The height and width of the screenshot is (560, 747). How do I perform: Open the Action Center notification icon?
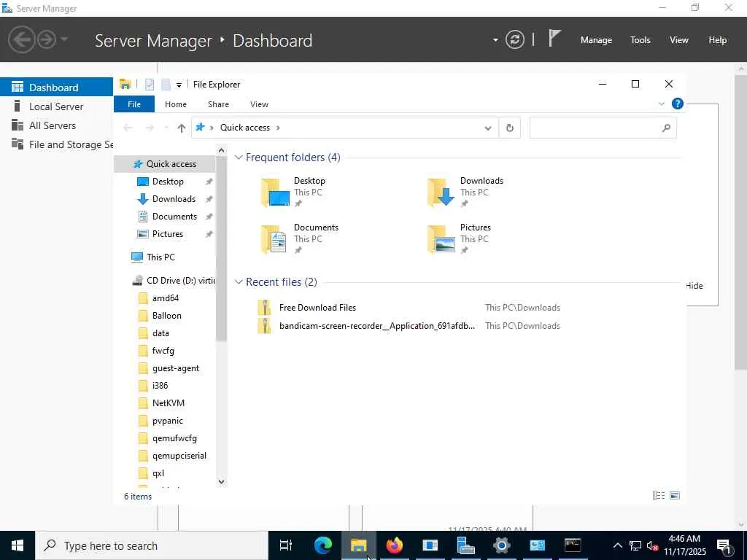pos(724,545)
